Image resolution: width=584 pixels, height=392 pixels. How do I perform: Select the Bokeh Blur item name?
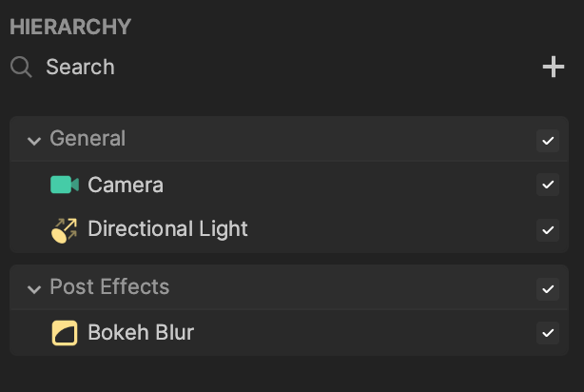pyautogui.click(x=141, y=332)
